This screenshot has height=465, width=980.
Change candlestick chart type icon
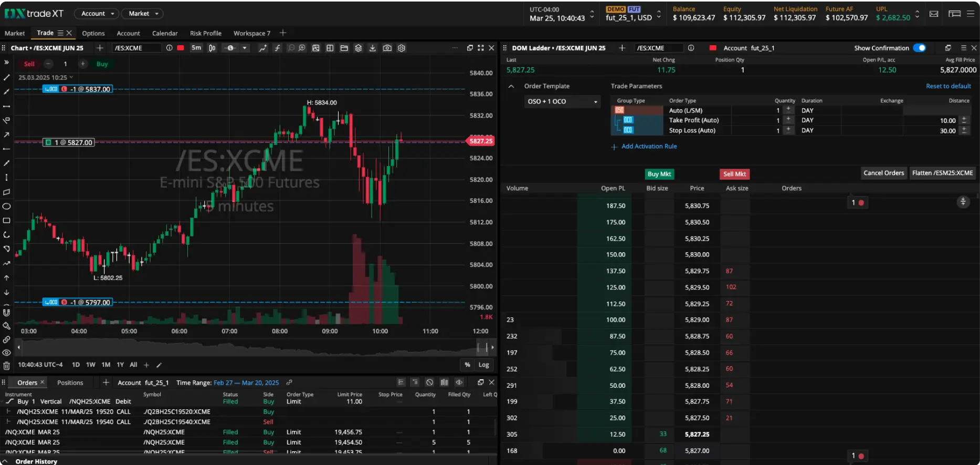point(212,48)
